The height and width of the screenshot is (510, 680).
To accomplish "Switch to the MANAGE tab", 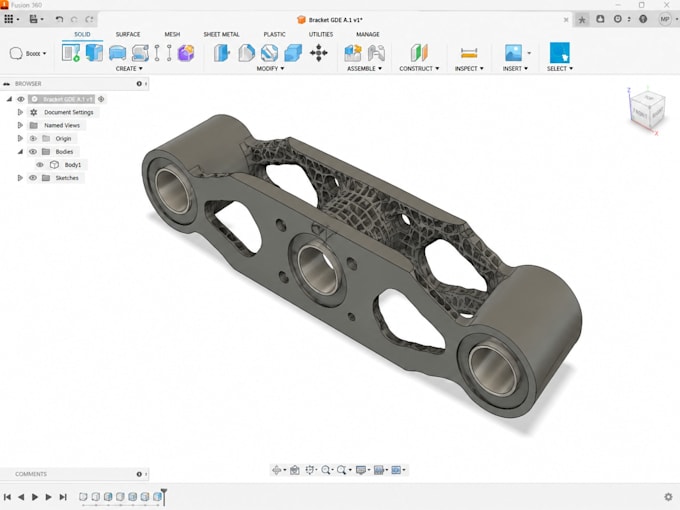I will click(368, 34).
